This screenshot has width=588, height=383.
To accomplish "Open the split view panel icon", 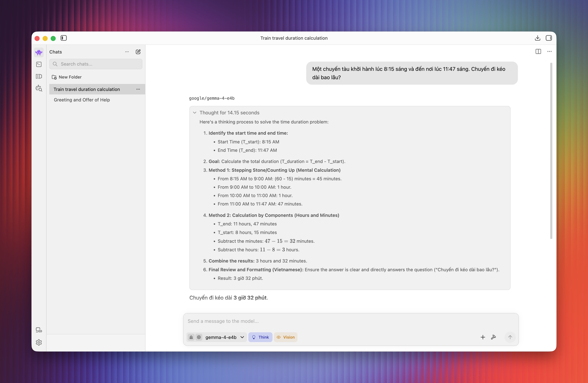I will tap(538, 51).
